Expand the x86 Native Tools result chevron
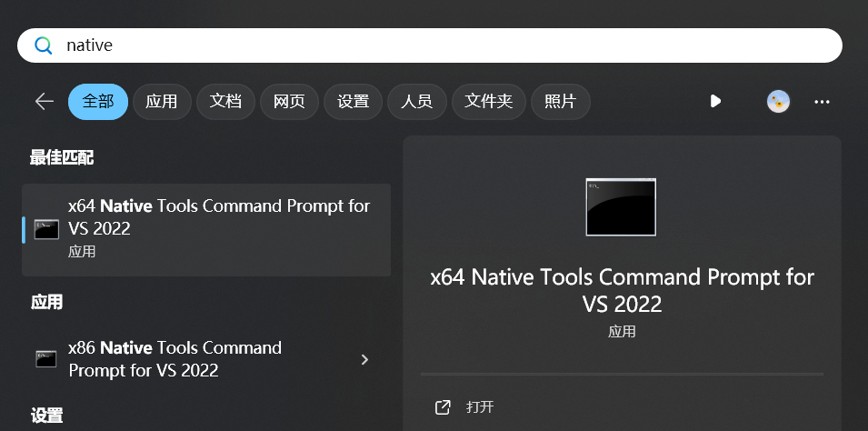 pyautogui.click(x=364, y=359)
